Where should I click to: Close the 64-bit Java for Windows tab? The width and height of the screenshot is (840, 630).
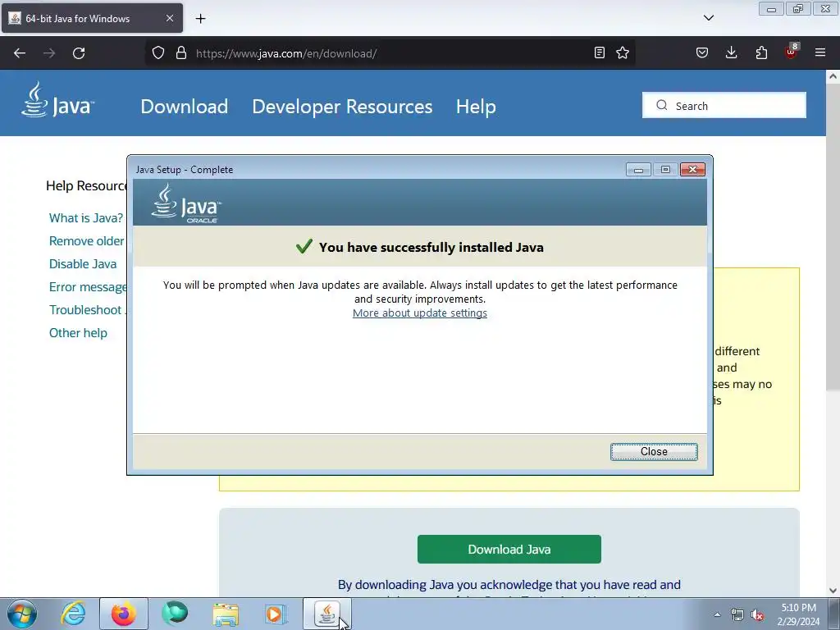[x=169, y=18]
